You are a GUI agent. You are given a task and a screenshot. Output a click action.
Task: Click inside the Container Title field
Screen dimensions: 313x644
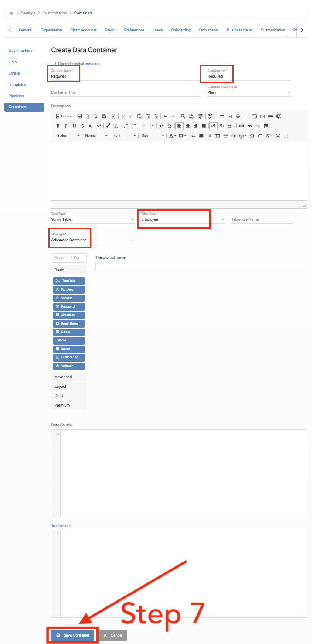125,92
